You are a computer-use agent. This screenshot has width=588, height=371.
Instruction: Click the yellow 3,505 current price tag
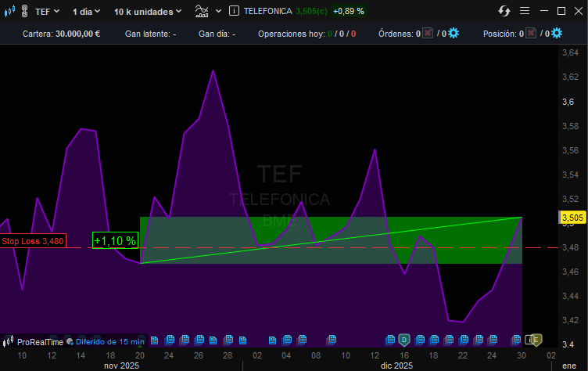click(572, 218)
